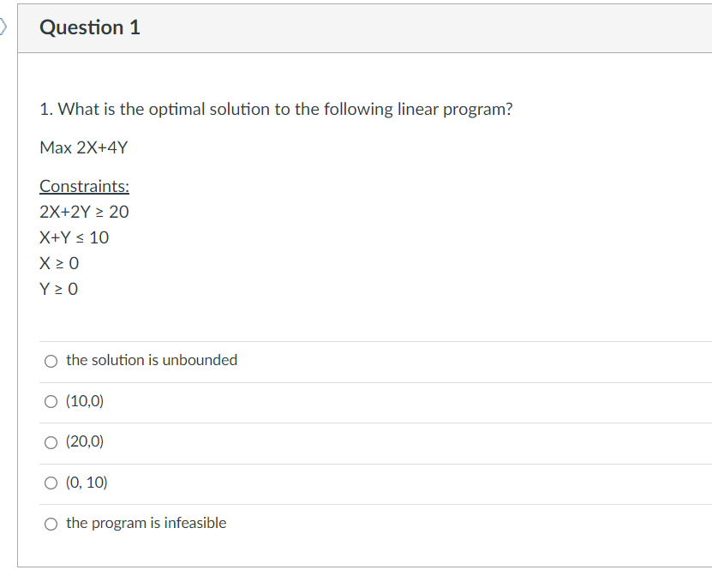Click the label "the program is infeasible"
Viewport: 712px width, 588px height.
(x=147, y=522)
